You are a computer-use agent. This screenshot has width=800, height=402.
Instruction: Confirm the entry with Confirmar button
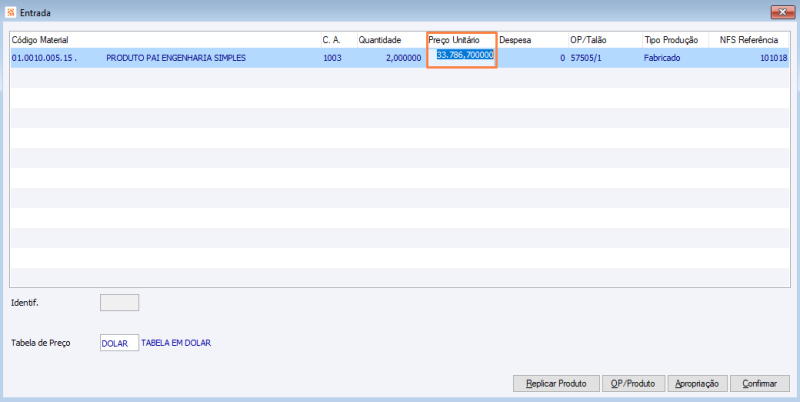[760, 384]
